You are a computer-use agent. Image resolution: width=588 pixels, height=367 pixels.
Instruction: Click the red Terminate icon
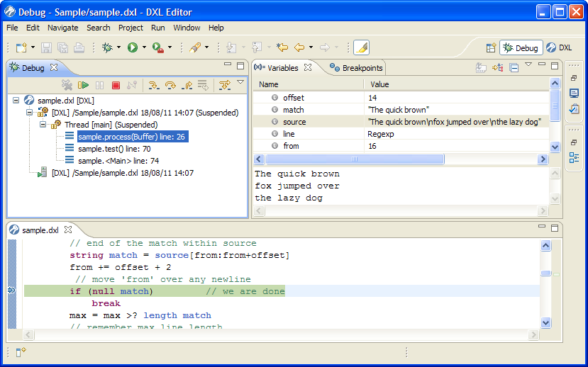(x=116, y=86)
